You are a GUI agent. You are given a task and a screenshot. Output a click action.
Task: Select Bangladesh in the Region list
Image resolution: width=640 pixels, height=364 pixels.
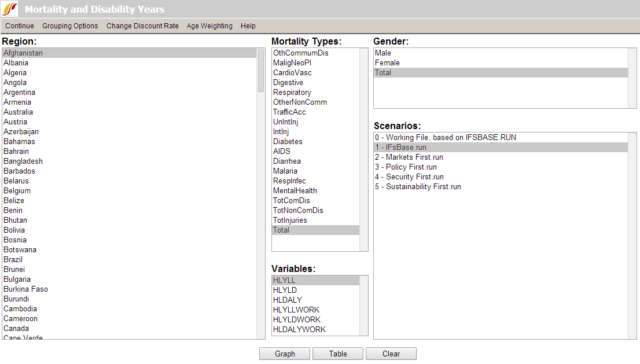23,161
